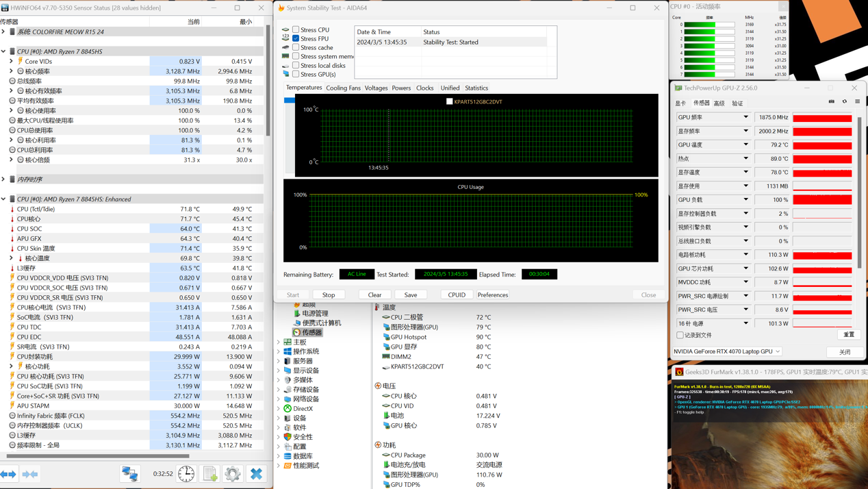Click AIDA64 flame icon in title bar
The height and width of the screenshot is (489, 868).
281,8
